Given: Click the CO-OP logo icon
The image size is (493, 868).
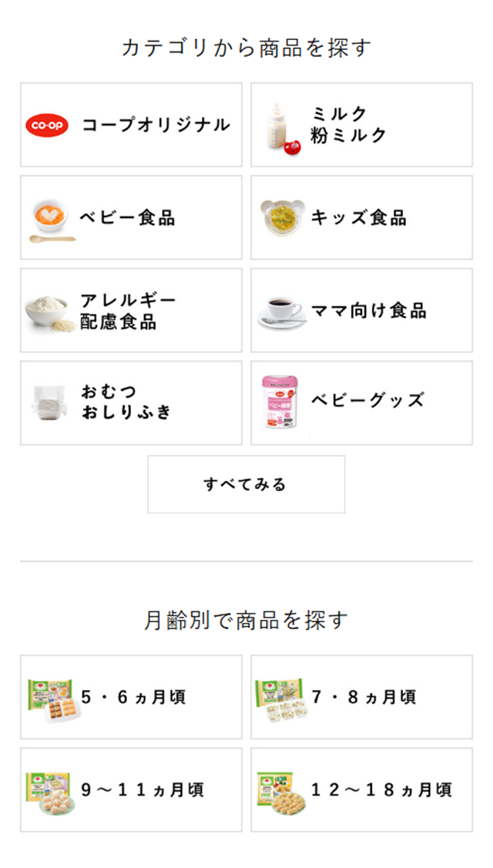Looking at the screenshot, I should (48, 125).
